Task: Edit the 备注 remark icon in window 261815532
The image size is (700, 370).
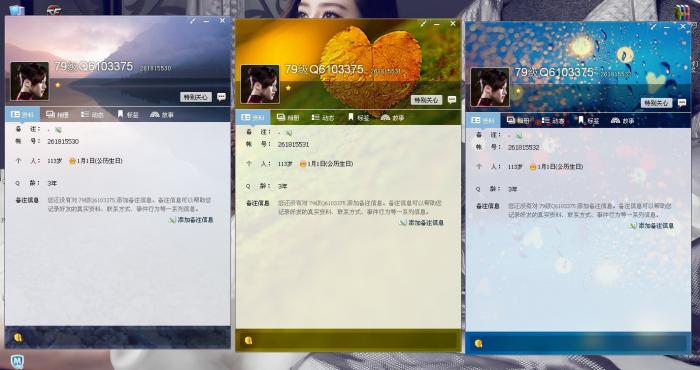Action: (519, 136)
